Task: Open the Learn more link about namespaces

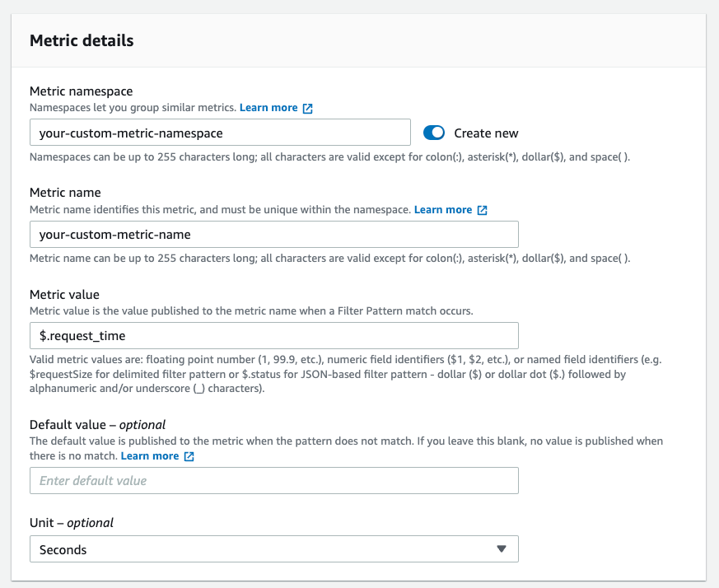Action: [x=268, y=108]
